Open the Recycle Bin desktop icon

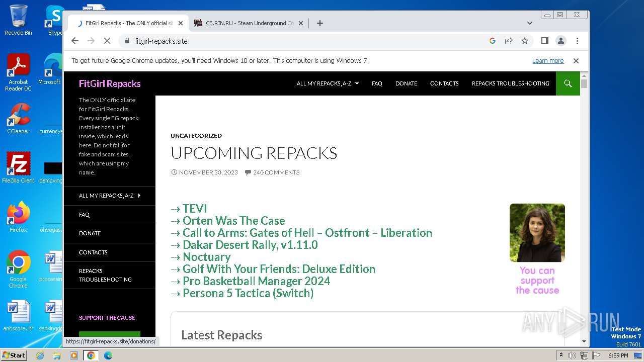pos(18,20)
